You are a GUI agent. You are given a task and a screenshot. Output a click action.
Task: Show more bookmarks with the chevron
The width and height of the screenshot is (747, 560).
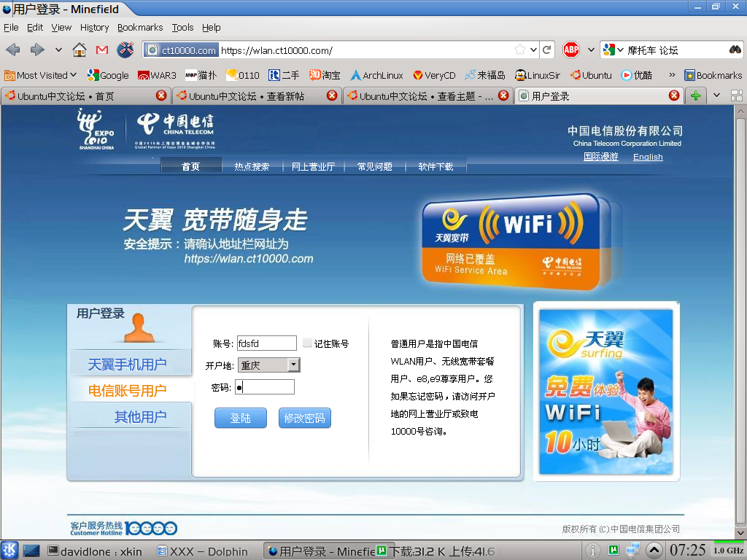672,75
